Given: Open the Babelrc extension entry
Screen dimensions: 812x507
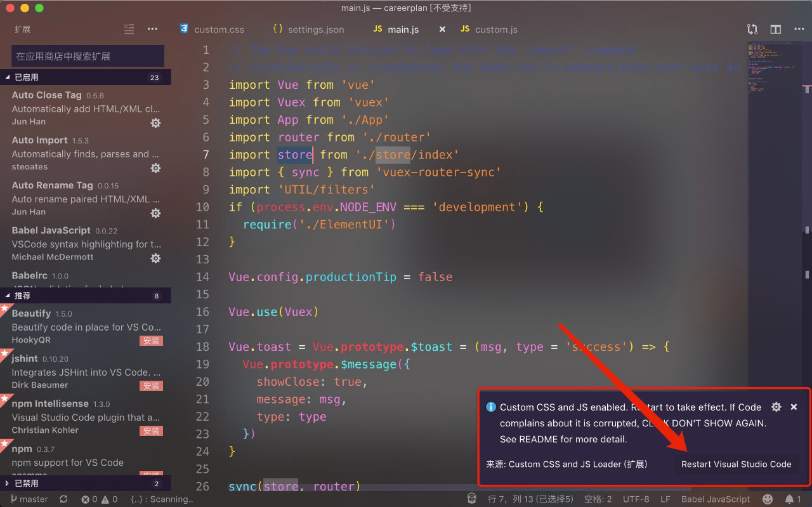Looking at the screenshot, I should click(x=86, y=277).
